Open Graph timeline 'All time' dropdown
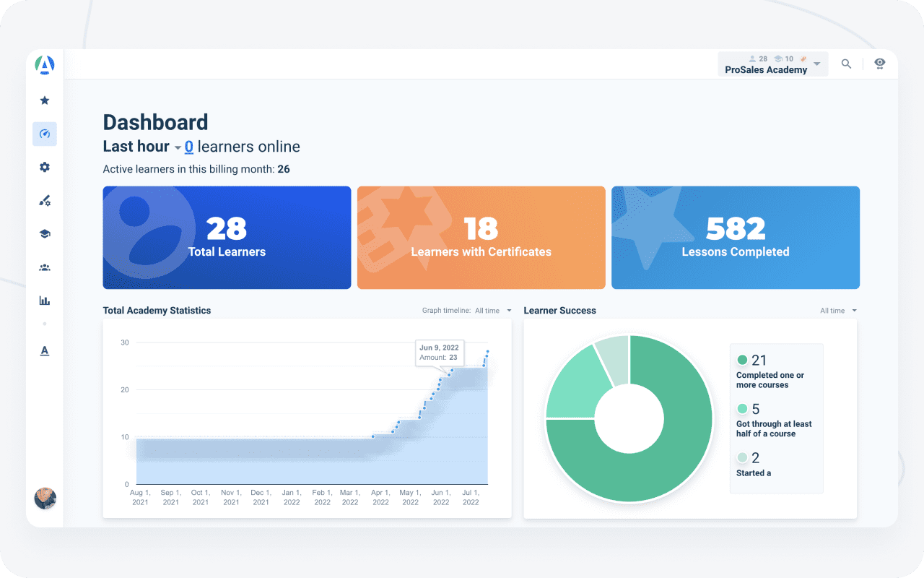This screenshot has width=924, height=578. pyautogui.click(x=492, y=311)
